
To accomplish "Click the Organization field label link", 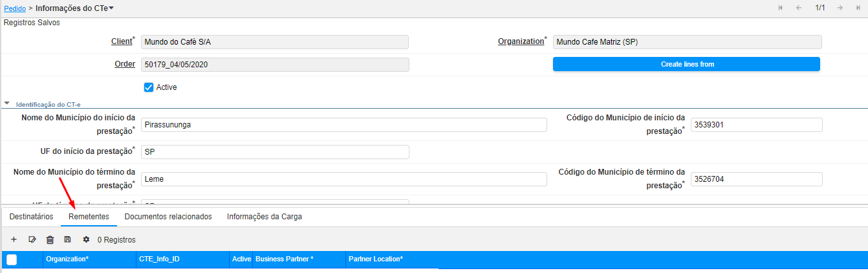I will 521,41.
